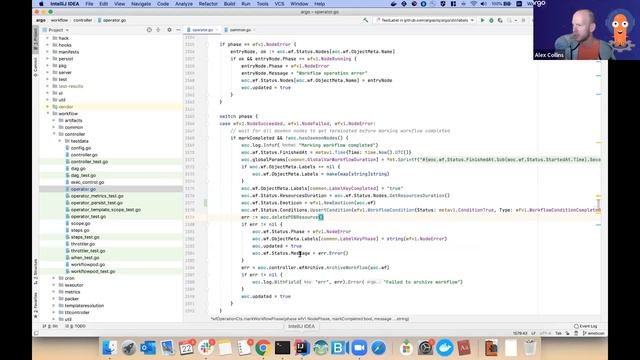This screenshot has height=360, width=640.
Task: Select workflowpod.go file
Action: 88,264
